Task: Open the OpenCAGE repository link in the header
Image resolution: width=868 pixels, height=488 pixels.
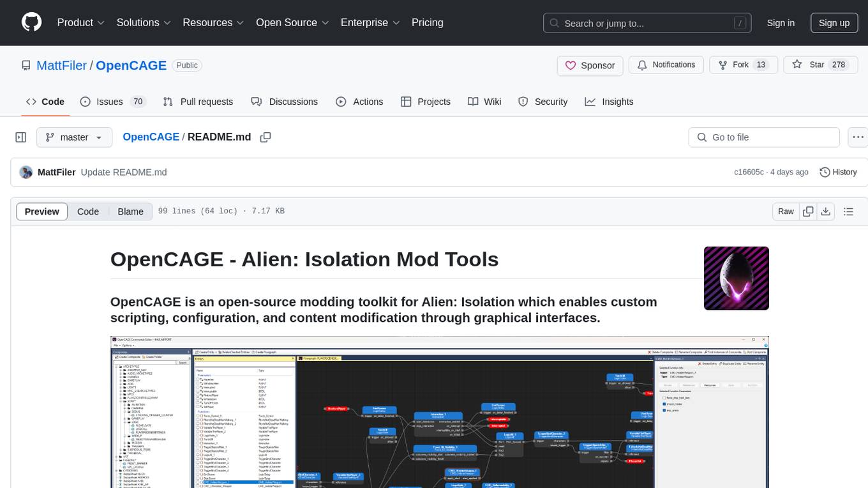Action: [131, 65]
